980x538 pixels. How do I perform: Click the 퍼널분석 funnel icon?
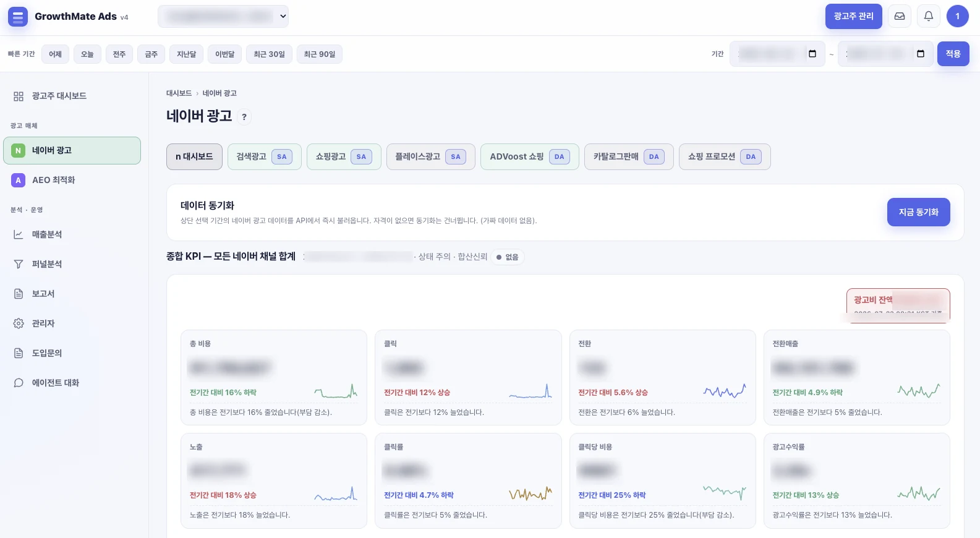19,265
